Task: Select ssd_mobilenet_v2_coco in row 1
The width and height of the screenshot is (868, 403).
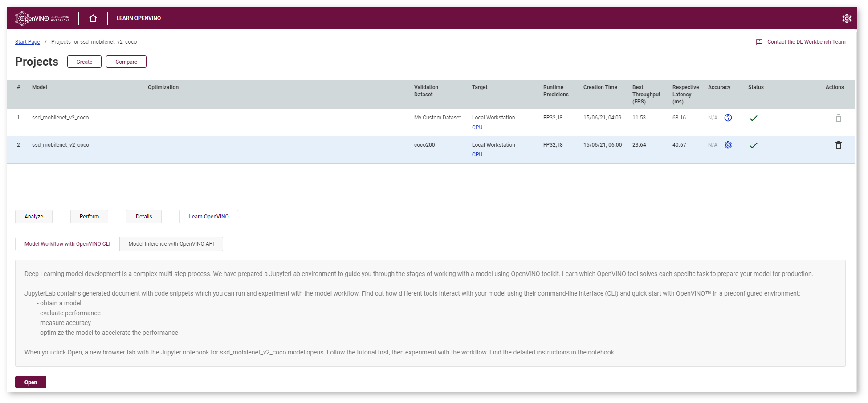Action: point(60,118)
